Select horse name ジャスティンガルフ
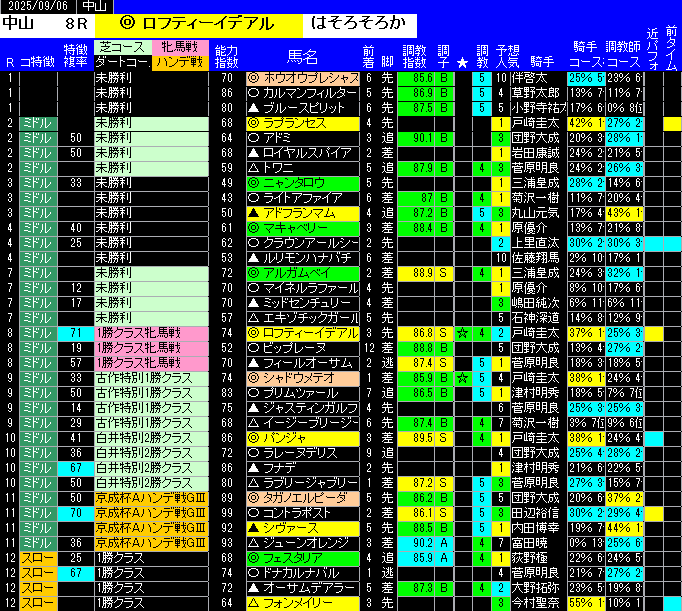 pos(303,408)
